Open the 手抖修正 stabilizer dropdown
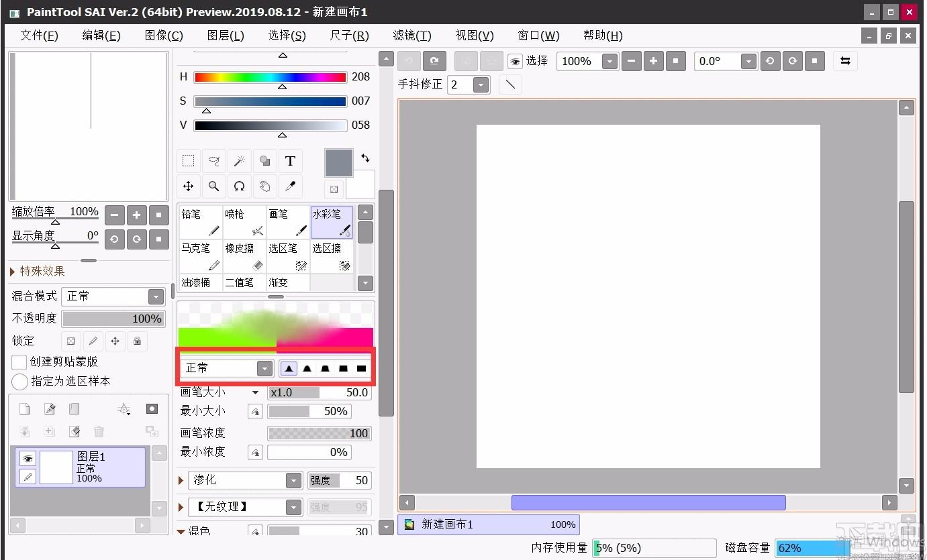Image resolution: width=927 pixels, height=560 pixels. click(481, 85)
